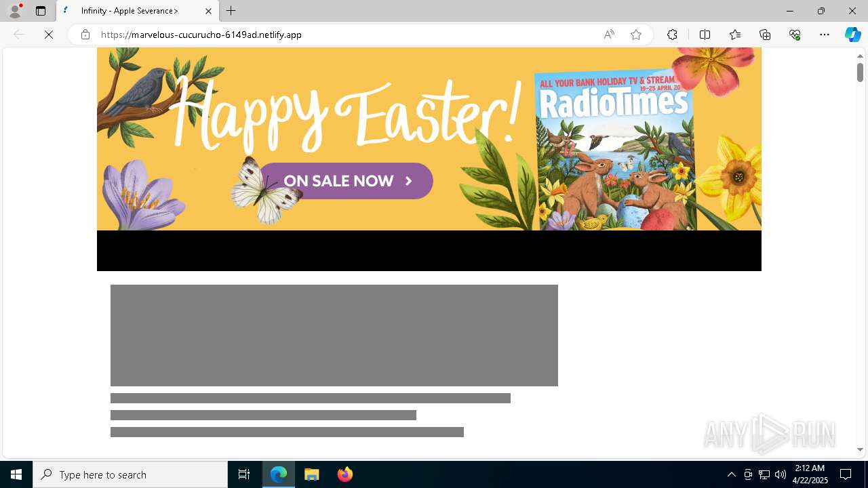Open Read aloud feature
Screen dimensions: 868x488
[x=609, y=35]
